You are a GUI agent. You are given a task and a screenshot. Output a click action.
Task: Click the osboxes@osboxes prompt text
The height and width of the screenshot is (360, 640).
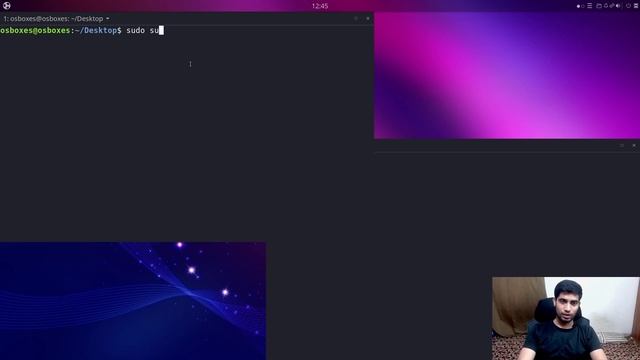35,31
